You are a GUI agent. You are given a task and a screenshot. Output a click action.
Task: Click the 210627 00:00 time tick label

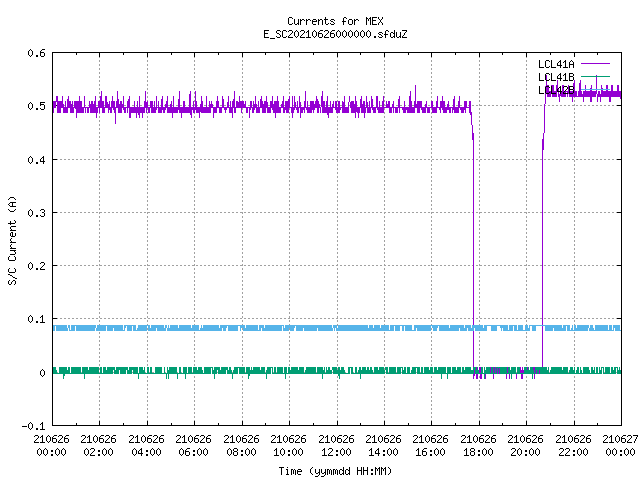[x=620, y=446]
